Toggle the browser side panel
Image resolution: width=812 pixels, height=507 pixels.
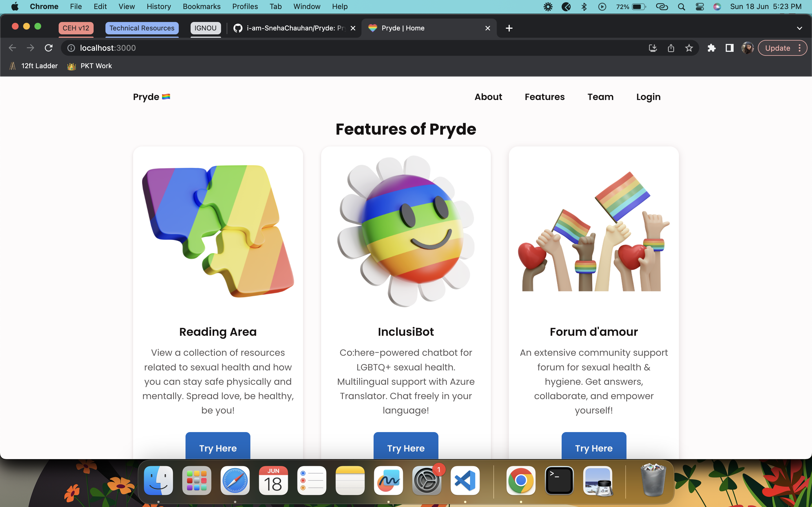click(x=729, y=48)
